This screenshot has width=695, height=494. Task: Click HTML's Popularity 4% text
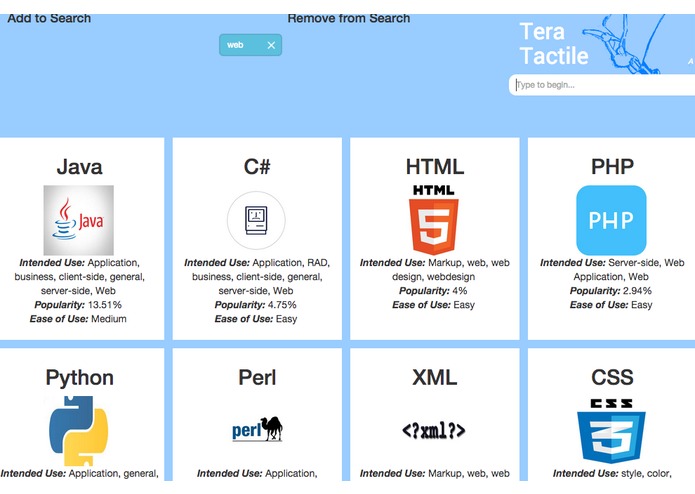pyautogui.click(x=433, y=291)
